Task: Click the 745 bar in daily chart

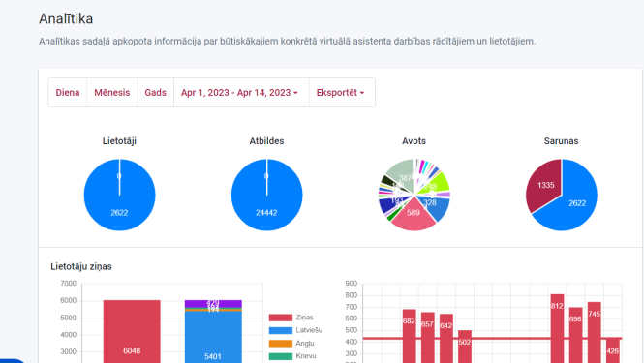Action: click(595, 333)
